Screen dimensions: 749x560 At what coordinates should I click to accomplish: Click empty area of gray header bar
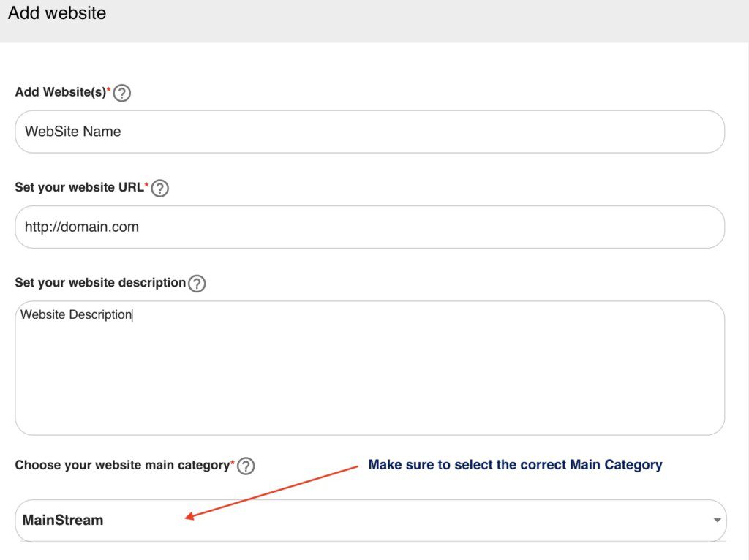[439, 20]
